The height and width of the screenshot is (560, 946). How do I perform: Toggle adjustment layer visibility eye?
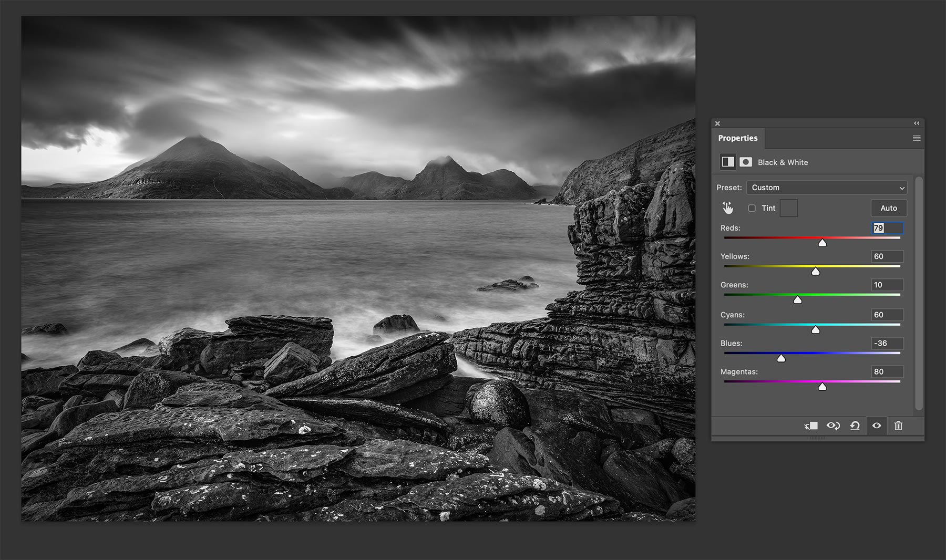click(877, 426)
